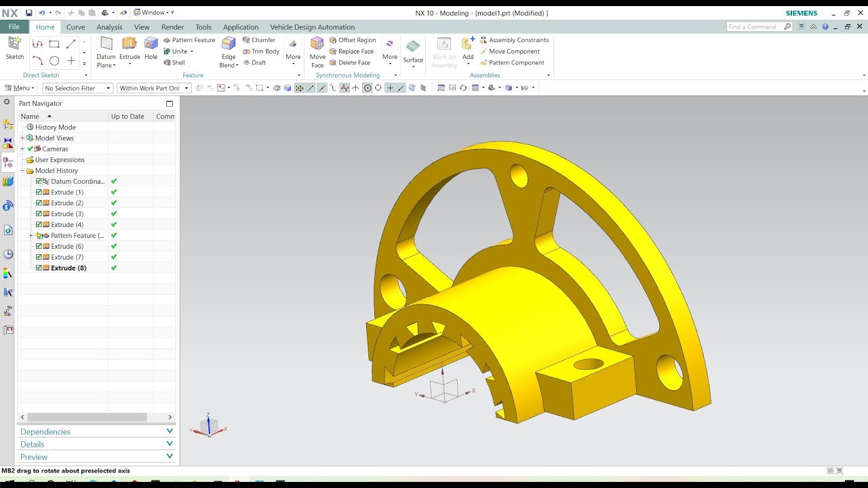This screenshot has width=868, height=488.
Task: Open the File tab
Action: point(14,27)
